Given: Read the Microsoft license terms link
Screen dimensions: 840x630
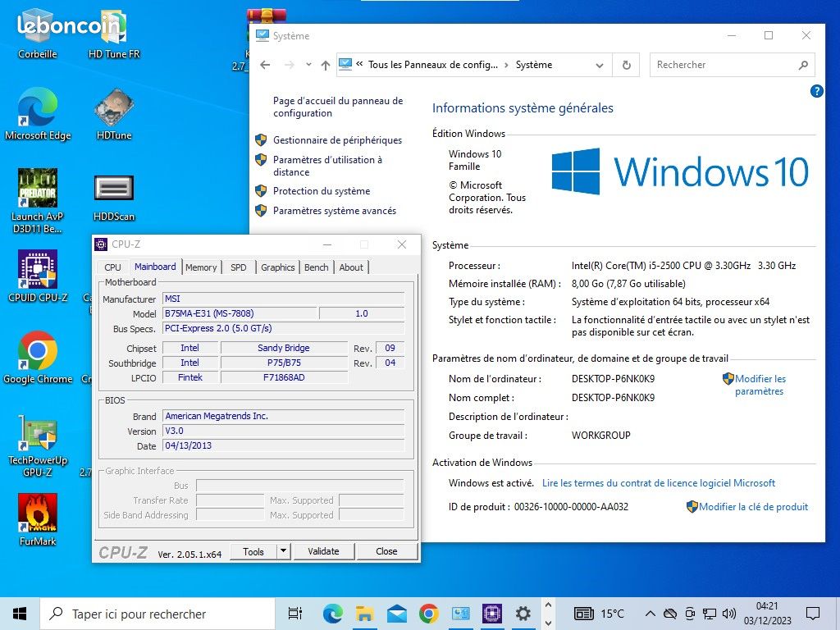Looking at the screenshot, I should coord(659,482).
